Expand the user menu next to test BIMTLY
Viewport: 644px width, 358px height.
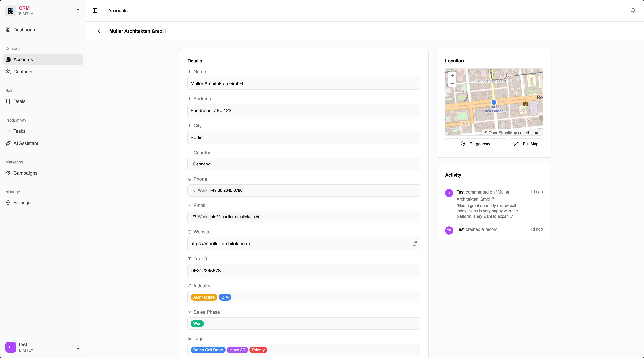[x=78, y=347]
